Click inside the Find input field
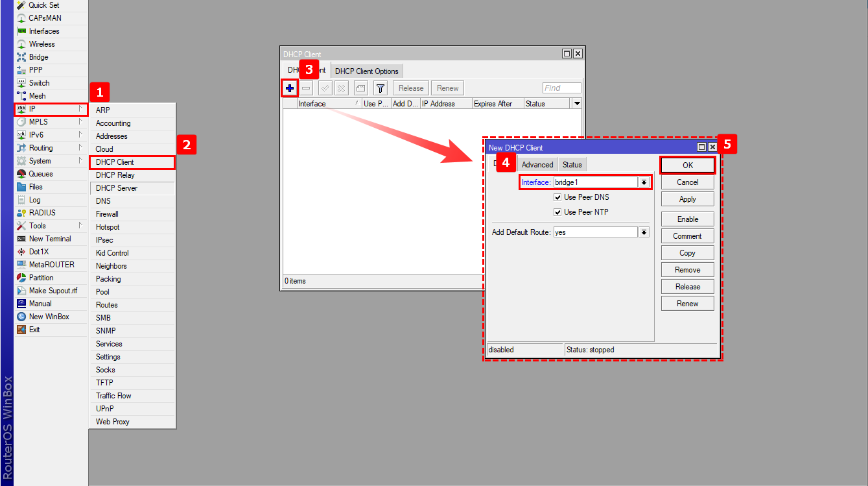 point(561,88)
